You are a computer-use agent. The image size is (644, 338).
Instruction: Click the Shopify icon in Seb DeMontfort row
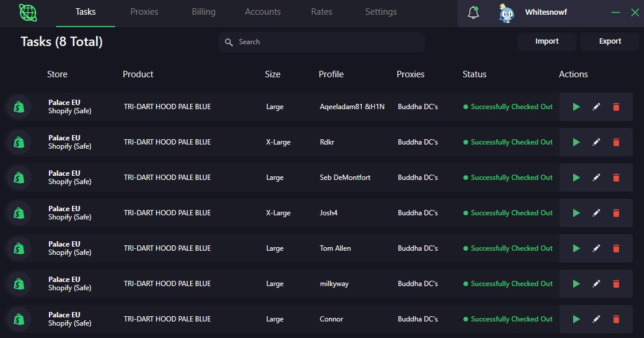tap(19, 178)
